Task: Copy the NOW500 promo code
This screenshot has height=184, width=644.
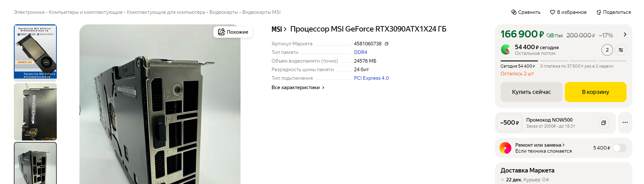Action: click(603, 123)
